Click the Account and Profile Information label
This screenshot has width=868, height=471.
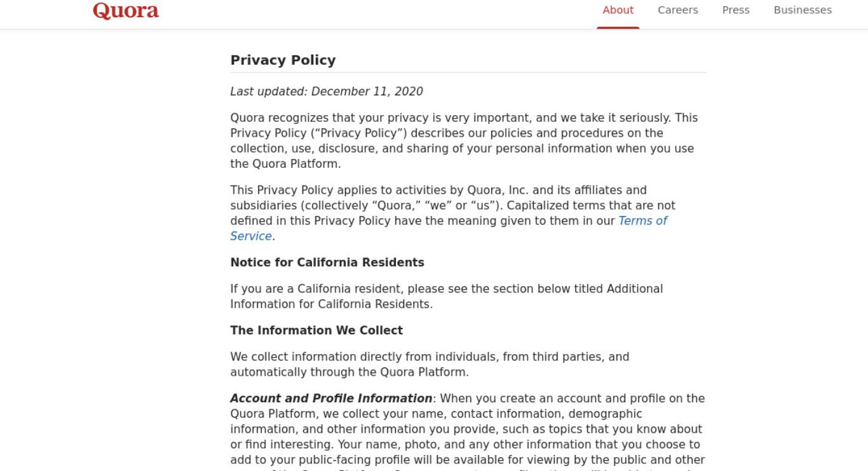pyautogui.click(x=331, y=399)
